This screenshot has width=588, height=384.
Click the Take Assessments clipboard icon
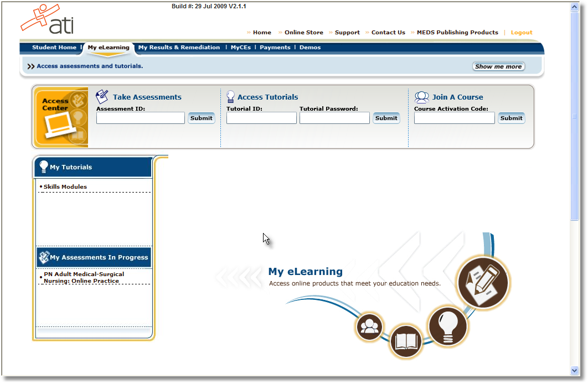coord(102,97)
